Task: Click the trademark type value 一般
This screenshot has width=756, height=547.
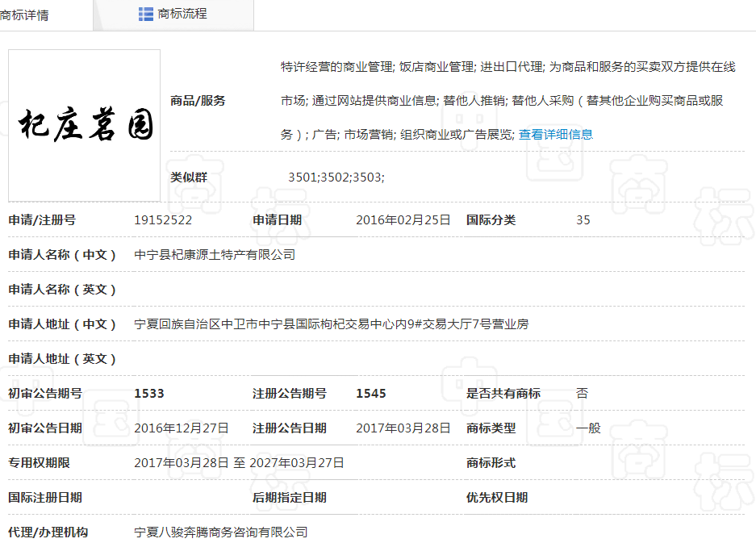Action: (x=589, y=428)
